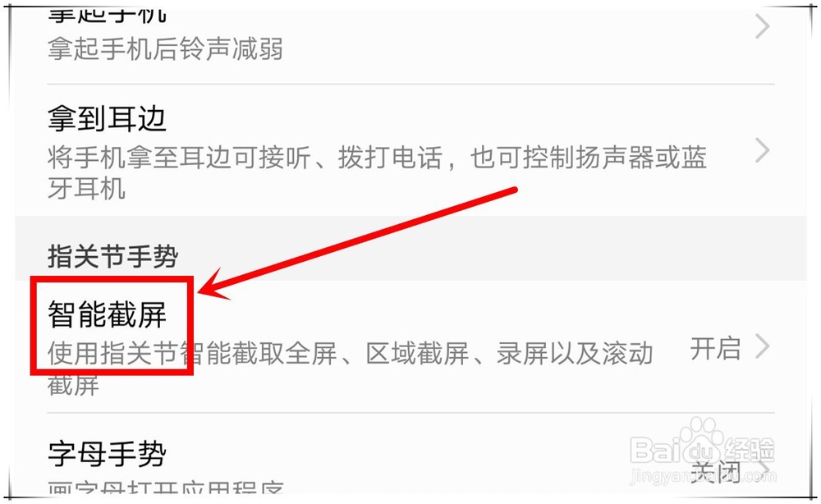Open the chevron beside 拿起手机后铃声减弱
This screenshot has width=821, height=504.
[x=763, y=27]
